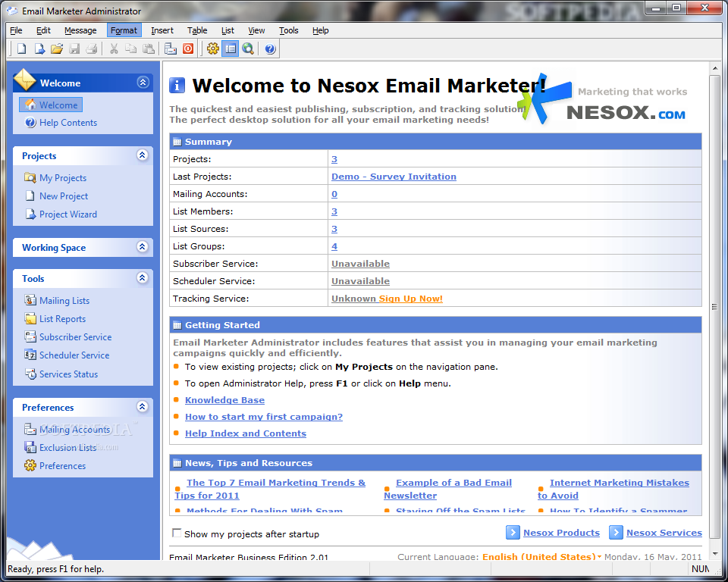
Task: Open How to start my first campaign link
Action: [264, 417]
